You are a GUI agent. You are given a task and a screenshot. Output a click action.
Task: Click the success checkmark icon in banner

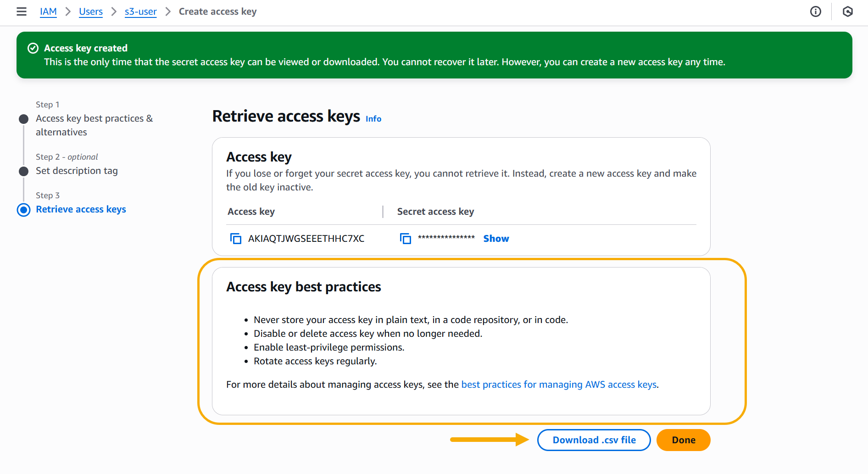pyautogui.click(x=33, y=48)
